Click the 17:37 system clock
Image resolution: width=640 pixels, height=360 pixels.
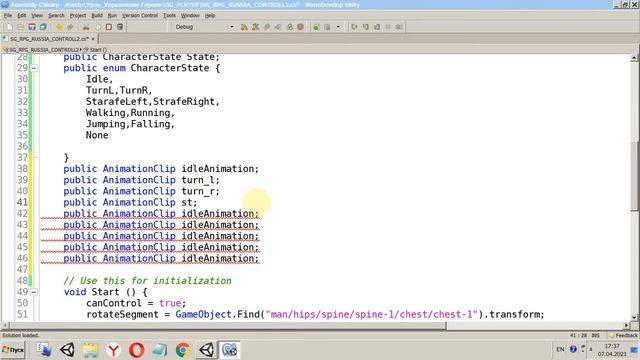(612, 346)
